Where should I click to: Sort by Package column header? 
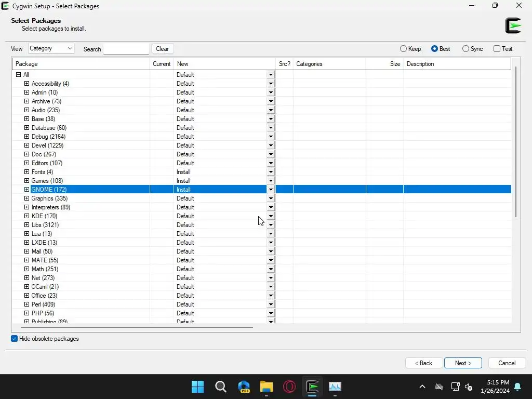pyautogui.click(x=81, y=64)
